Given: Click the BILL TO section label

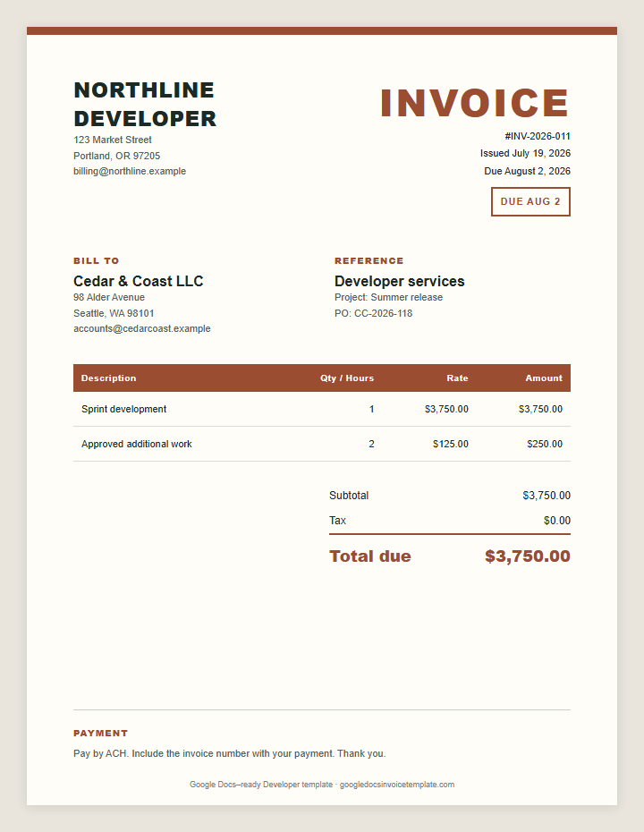Looking at the screenshot, I should (x=97, y=260).
